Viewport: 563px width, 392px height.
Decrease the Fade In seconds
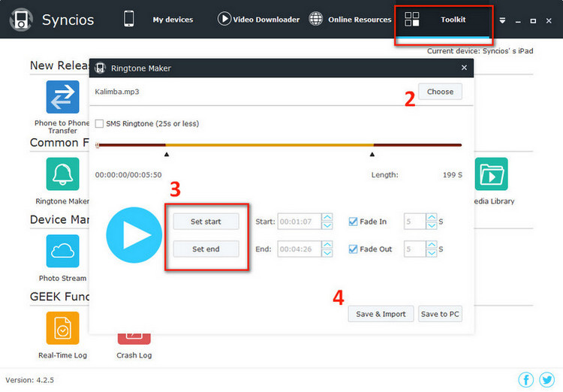pyautogui.click(x=432, y=225)
